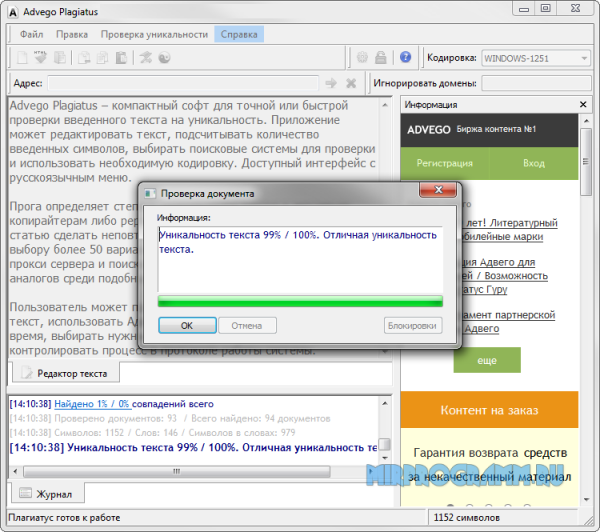The image size is (600, 532).
Task: Click the padlock toolbar icon
Action: (x=380, y=58)
